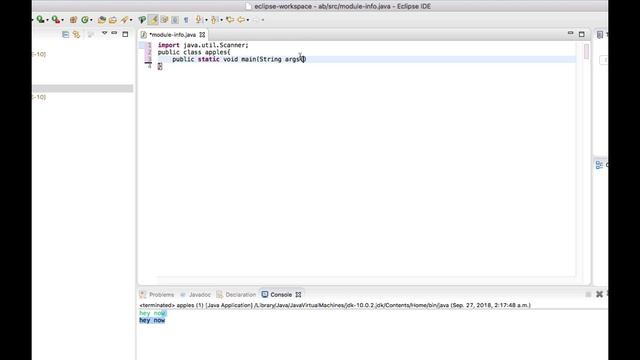Close the Console view tab
640x360 pixels.
point(298,295)
